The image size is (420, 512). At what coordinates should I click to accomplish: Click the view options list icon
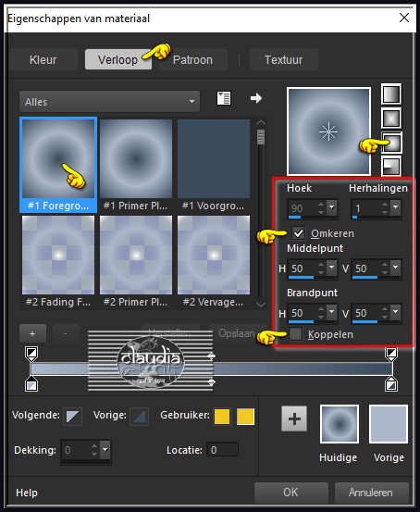(224, 98)
